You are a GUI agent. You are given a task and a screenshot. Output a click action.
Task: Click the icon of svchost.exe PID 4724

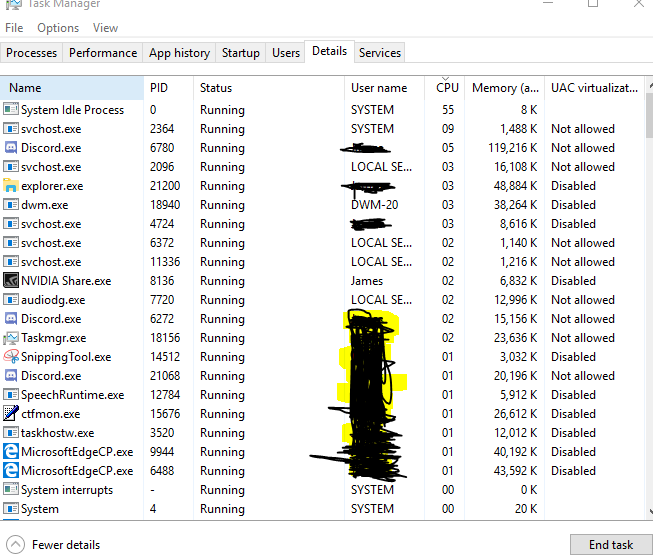11,224
